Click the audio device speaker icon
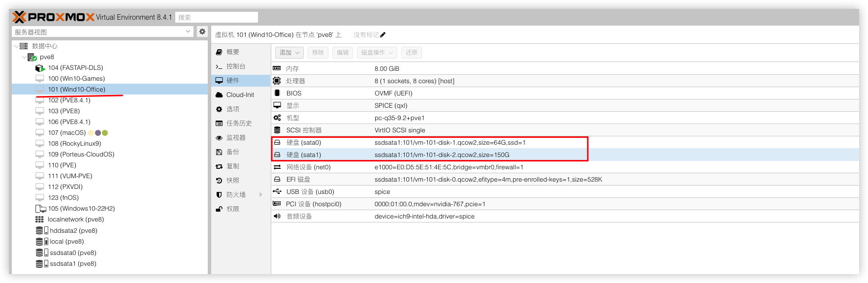 pyautogui.click(x=277, y=216)
